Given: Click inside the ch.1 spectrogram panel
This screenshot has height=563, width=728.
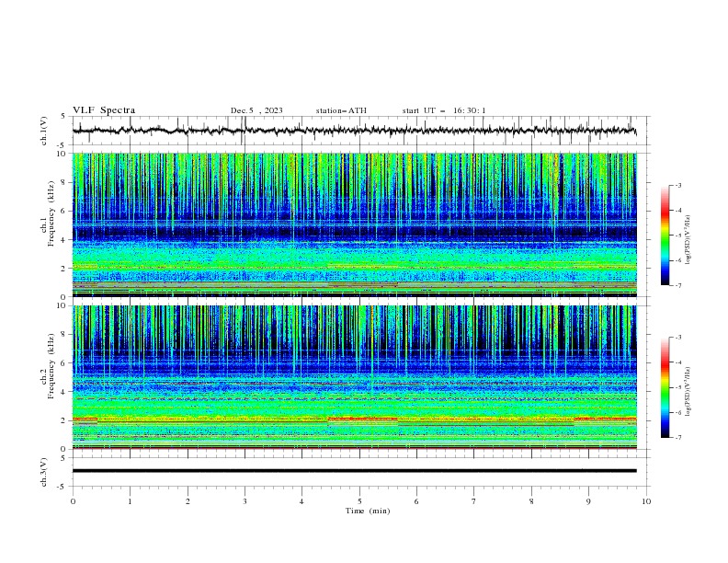Looking at the screenshot, I should pos(354,224).
